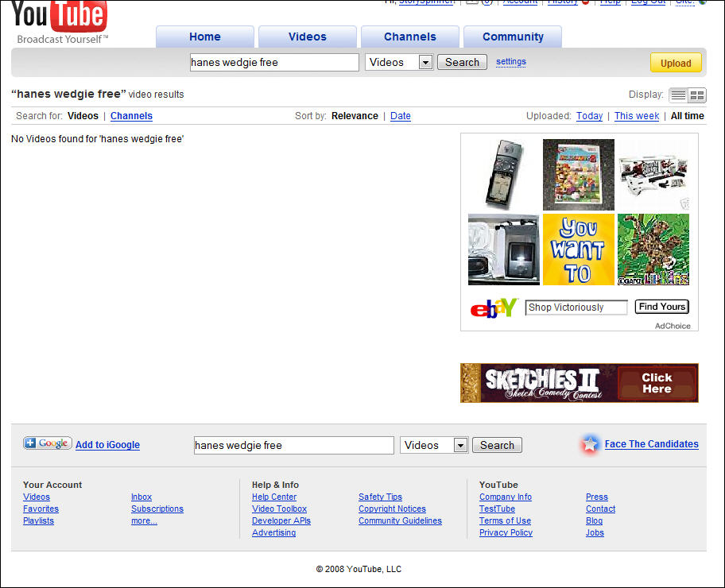Screen dimensions: 725x588
Task: Click the top Search button
Action: pyautogui.click(x=462, y=63)
